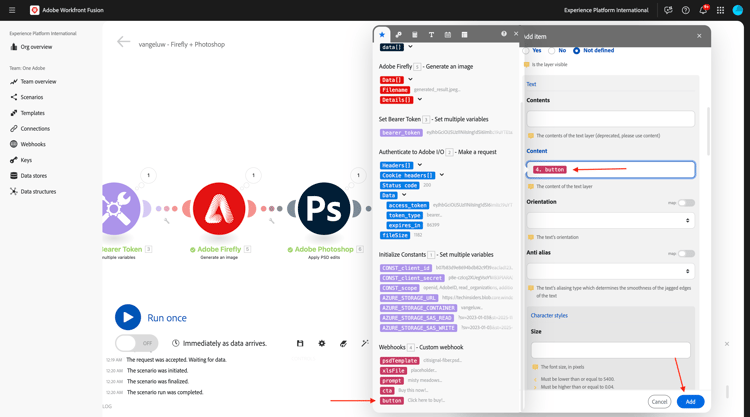Toggle the Orientation map switch

[686, 203]
